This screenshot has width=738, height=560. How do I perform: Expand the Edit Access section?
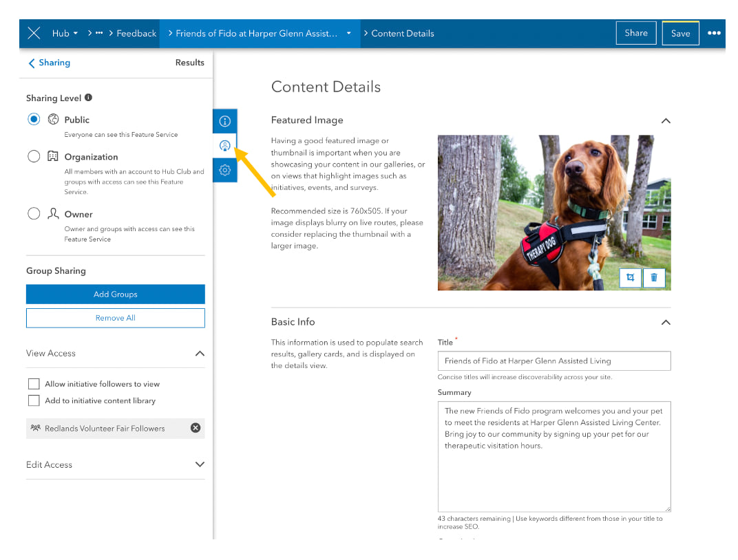click(200, 464)
